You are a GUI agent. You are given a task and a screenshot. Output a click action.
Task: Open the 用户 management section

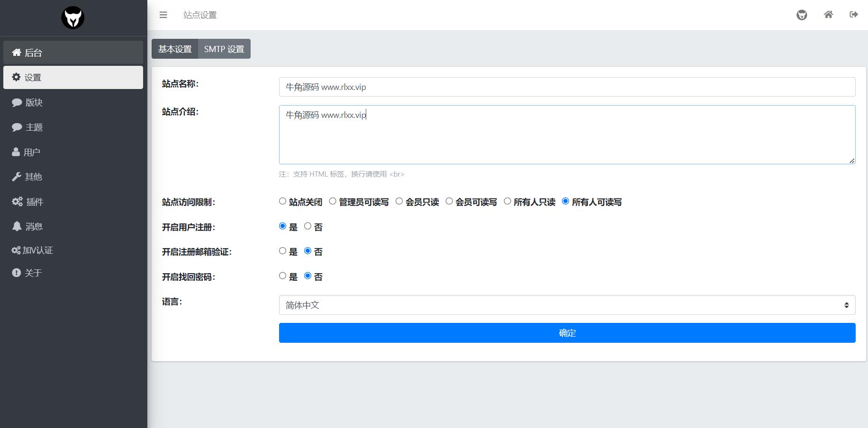[x=33, y=152]
